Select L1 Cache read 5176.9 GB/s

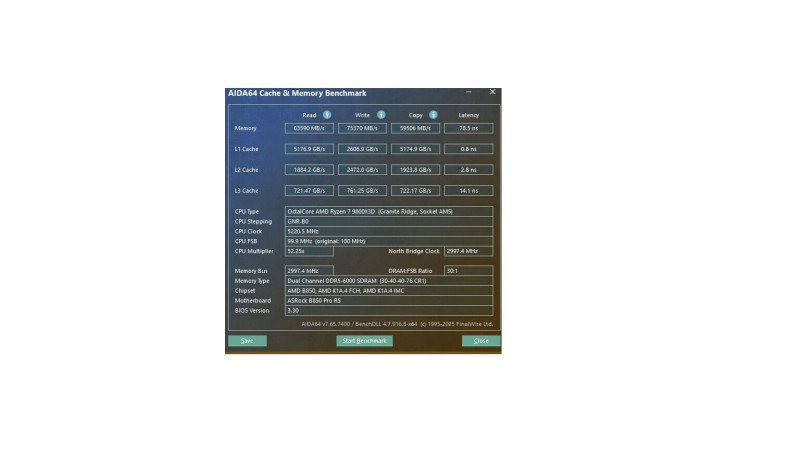coord(309,149)
